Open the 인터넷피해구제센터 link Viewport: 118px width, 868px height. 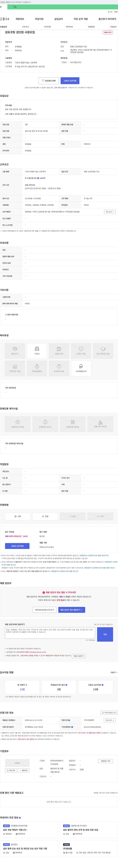pos(31,652)
